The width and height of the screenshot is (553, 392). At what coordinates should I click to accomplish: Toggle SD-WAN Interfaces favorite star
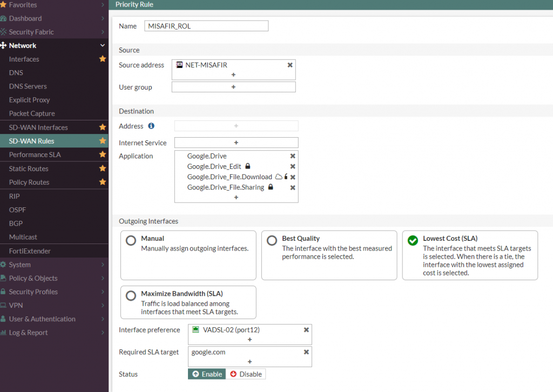point(103,127)
